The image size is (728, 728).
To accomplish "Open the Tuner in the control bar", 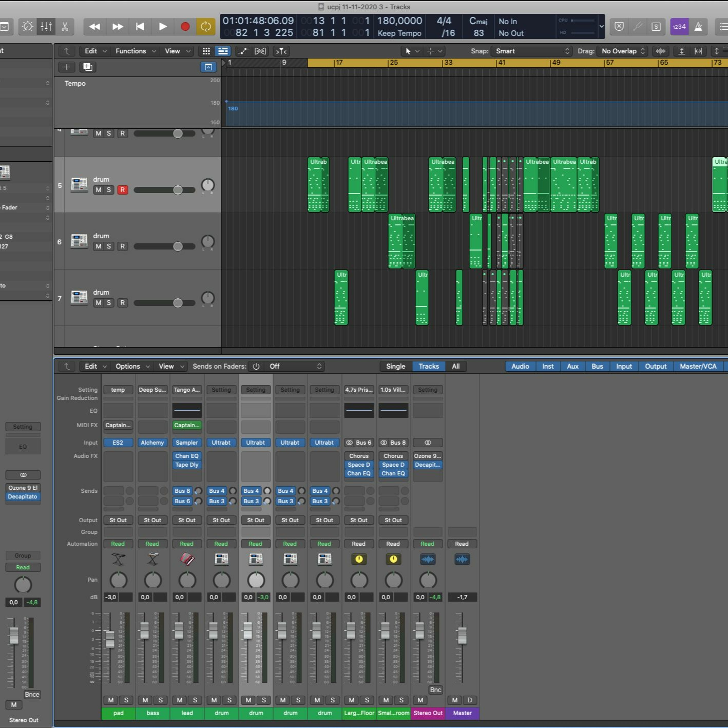I will pyautogui.click(x=637, y=26).
